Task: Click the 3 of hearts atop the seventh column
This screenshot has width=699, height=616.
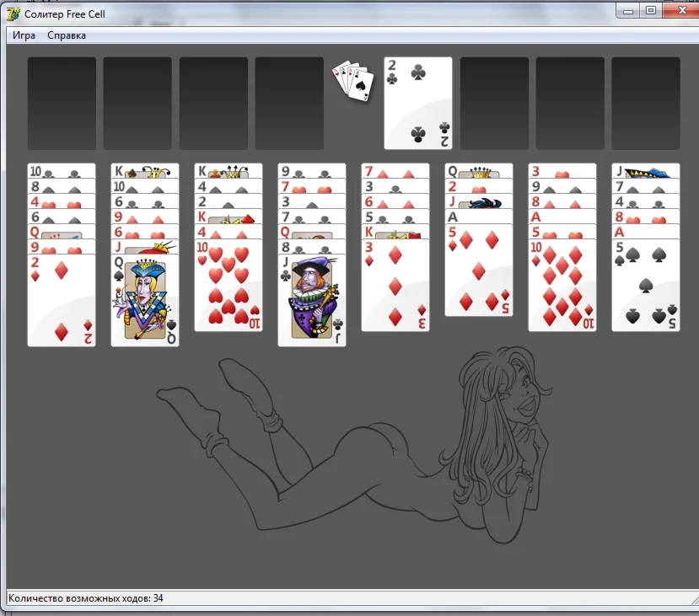Action: pos(562,171)
